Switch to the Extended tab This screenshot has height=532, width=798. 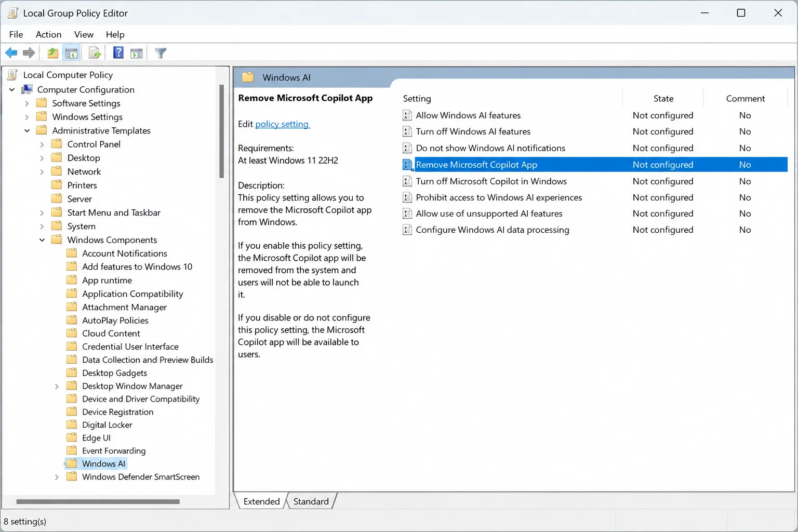tap(261, 501)
